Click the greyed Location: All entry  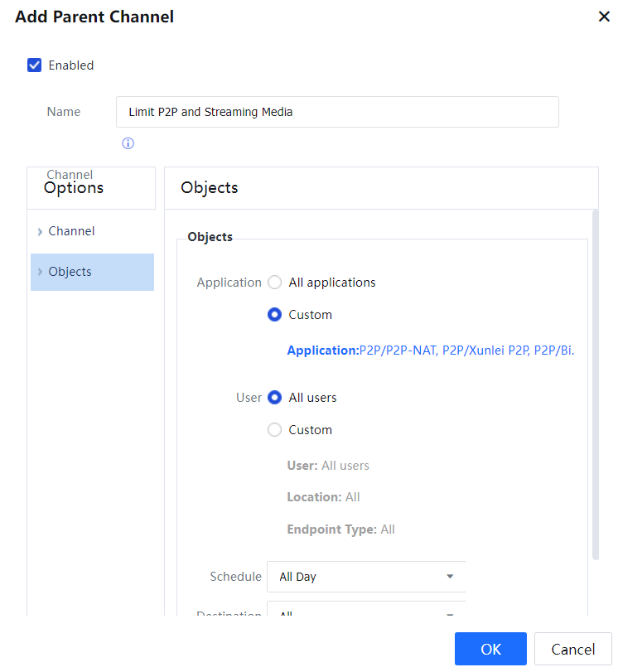coord(323,497)
